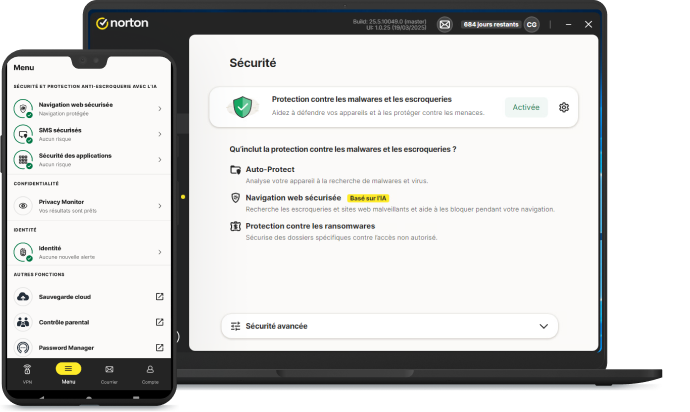Open Sécurité des applications chevron

click(x=160, y=158)
